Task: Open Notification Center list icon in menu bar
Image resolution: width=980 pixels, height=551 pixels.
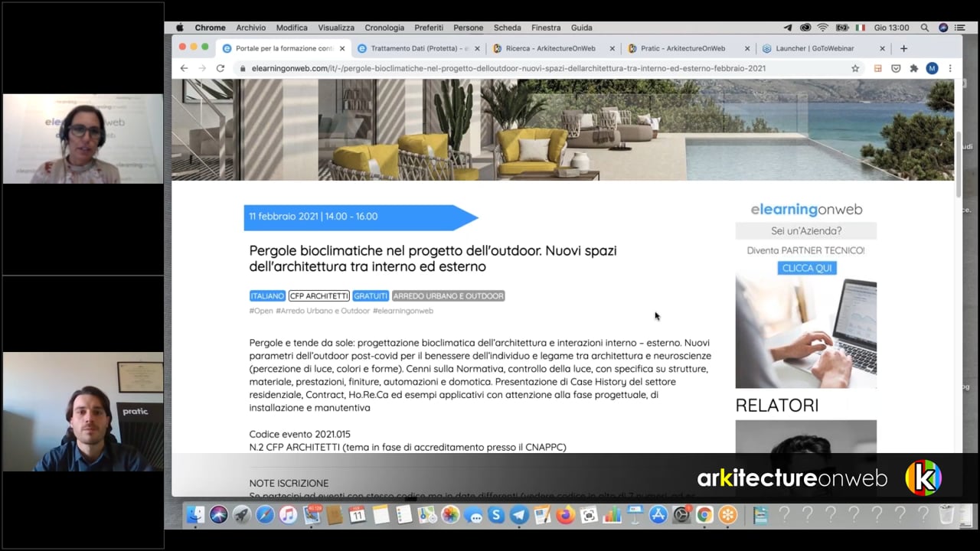Action: (960, 28)
